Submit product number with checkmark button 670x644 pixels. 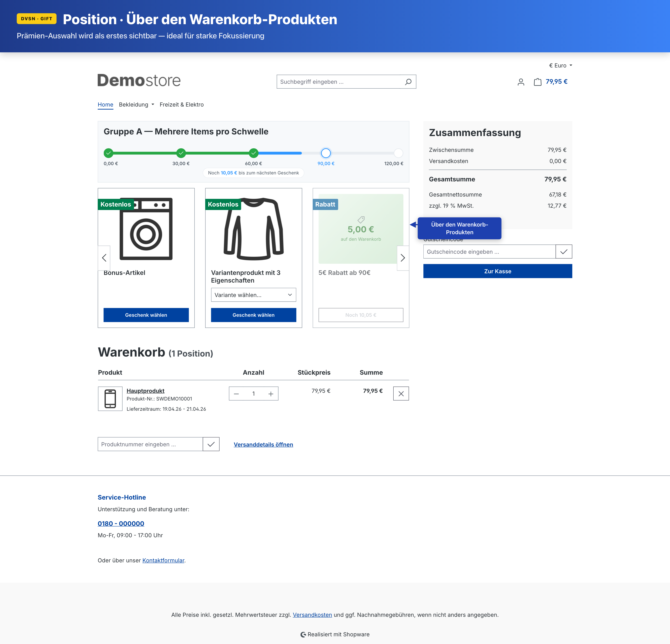point(211,444)
